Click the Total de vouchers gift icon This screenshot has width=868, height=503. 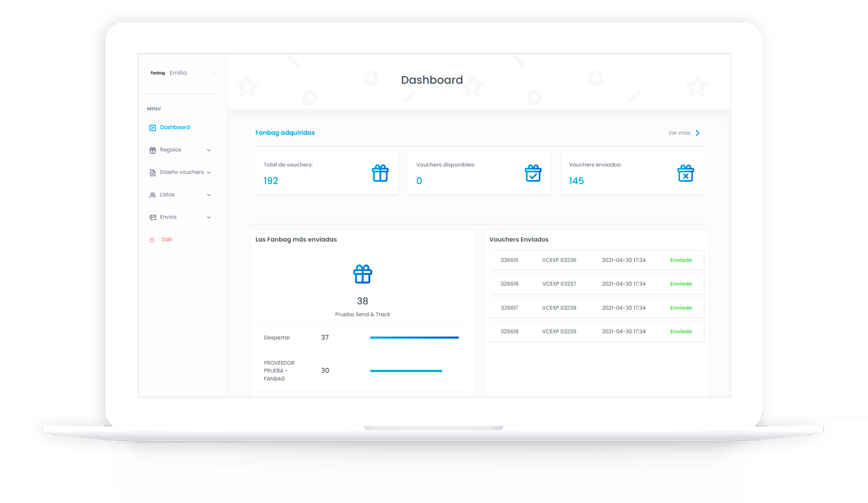(380, 173)
